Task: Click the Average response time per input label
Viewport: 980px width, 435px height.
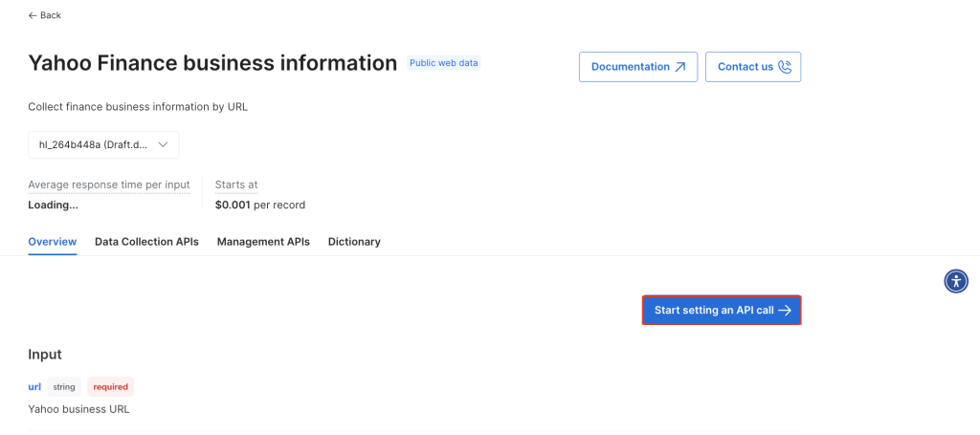Action: click(x=108, y=185)
